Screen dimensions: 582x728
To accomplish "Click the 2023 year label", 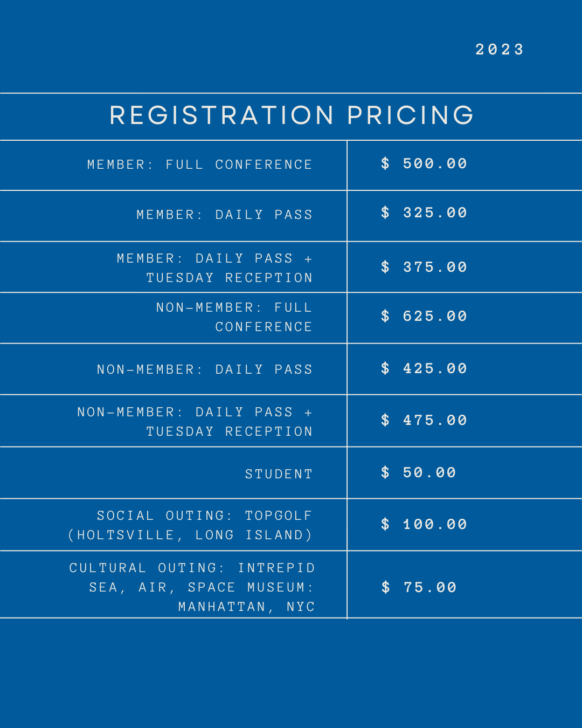I will coord(500,50).
